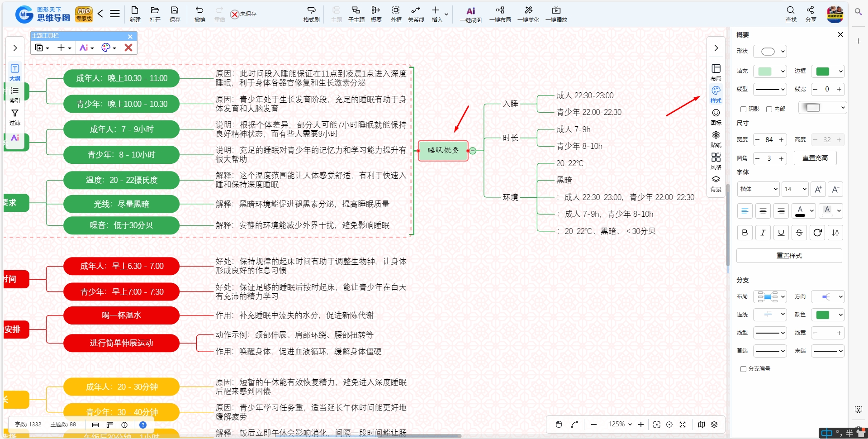Set text alignment to center

763,211
